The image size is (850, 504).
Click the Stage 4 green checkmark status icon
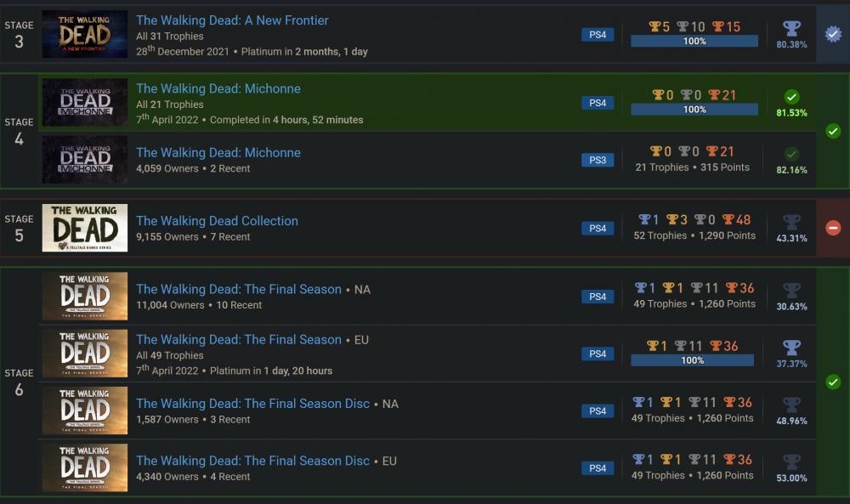point(833,131)
